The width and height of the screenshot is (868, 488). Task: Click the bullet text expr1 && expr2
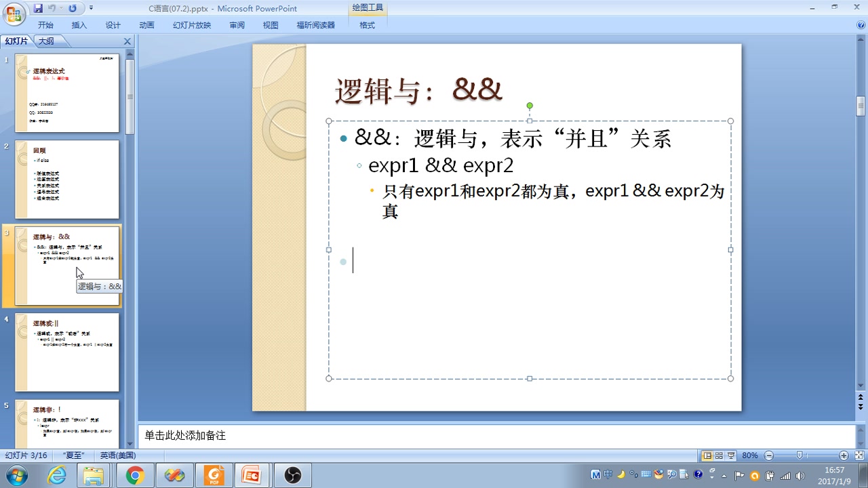coord(441,166)
